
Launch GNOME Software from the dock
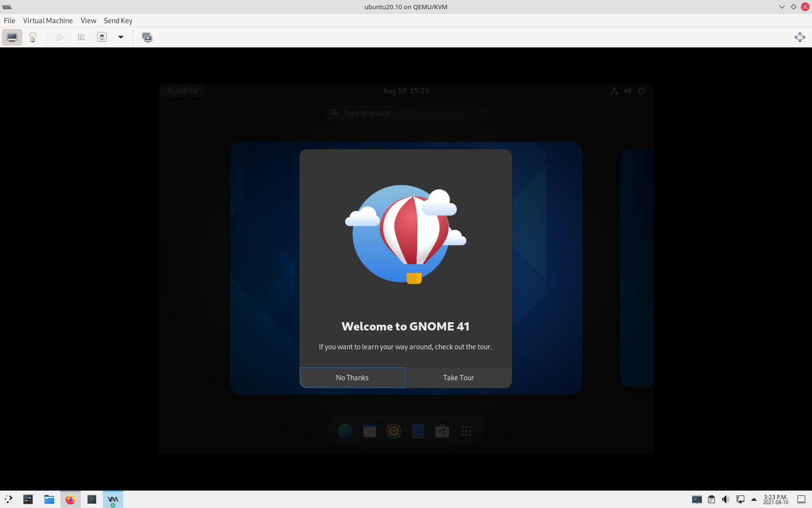pyautogui.click(x=442, y=431)
